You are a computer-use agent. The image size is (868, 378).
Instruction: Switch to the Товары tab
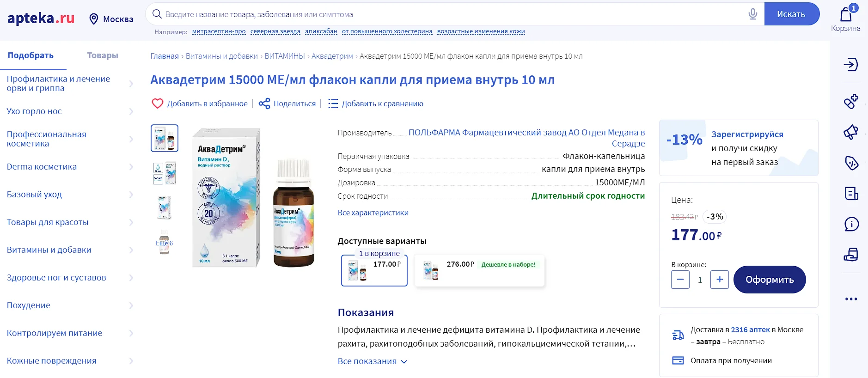click(103, 55)
